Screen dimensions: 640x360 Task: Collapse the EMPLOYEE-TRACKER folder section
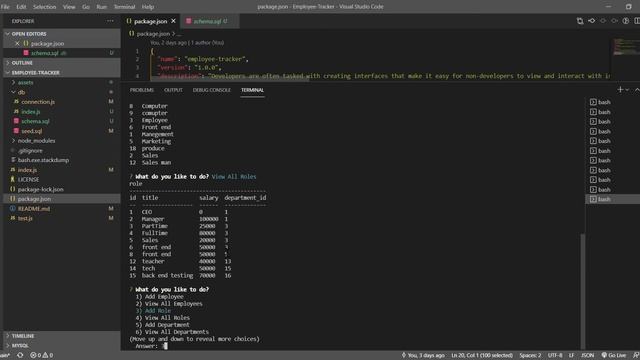point(62,73)
